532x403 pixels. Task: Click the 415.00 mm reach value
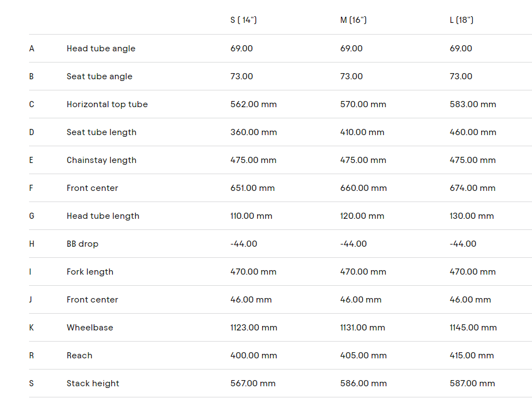[x=472, y=356]
